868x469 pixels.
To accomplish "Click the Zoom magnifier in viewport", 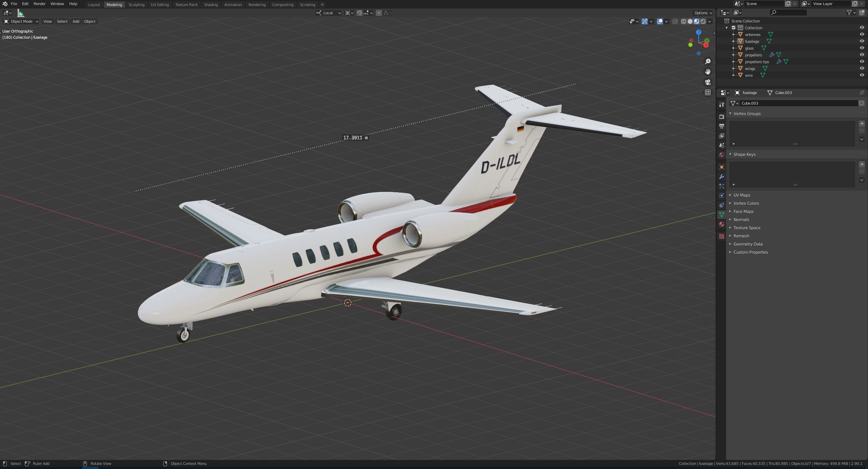I will [x=708, y=61].
